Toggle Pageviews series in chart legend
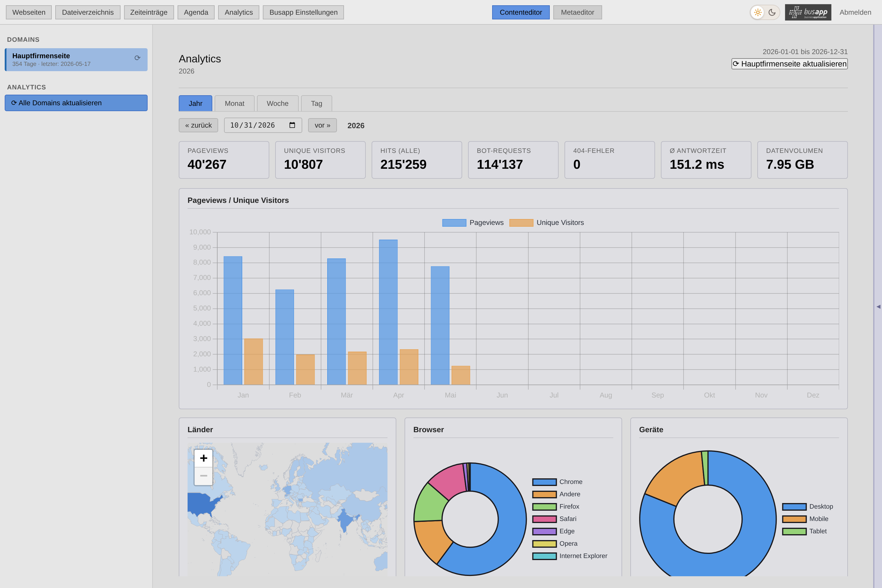The height and width of the screenshot is (588, 882). (473, 223)
